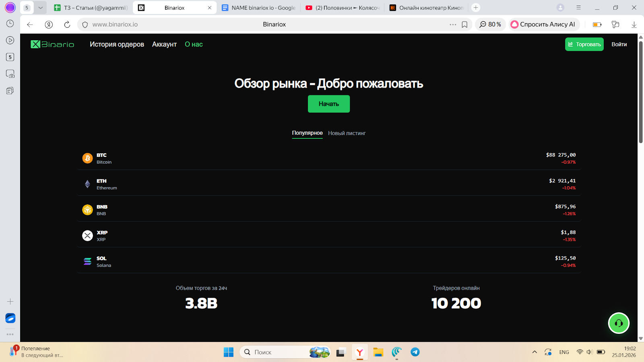Open the tab counter showing 5 in sidebar
The width and height of the screenshot is (644, 362).
(10, 57)
